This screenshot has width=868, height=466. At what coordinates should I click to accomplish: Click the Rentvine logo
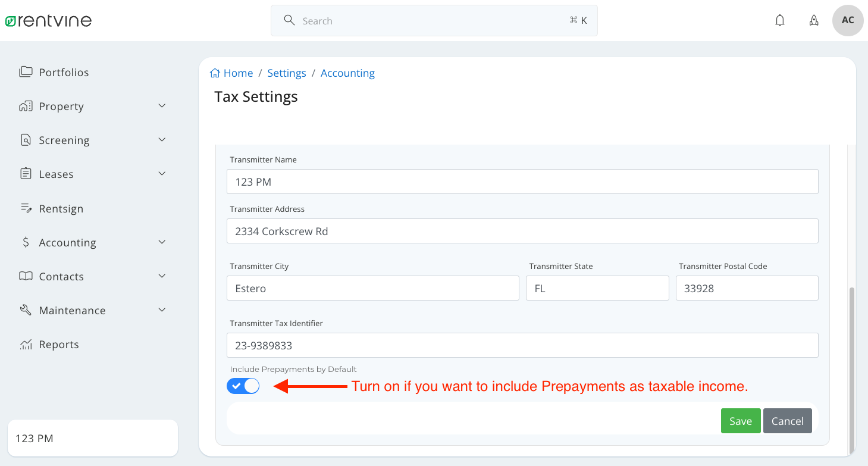(49, 20)
